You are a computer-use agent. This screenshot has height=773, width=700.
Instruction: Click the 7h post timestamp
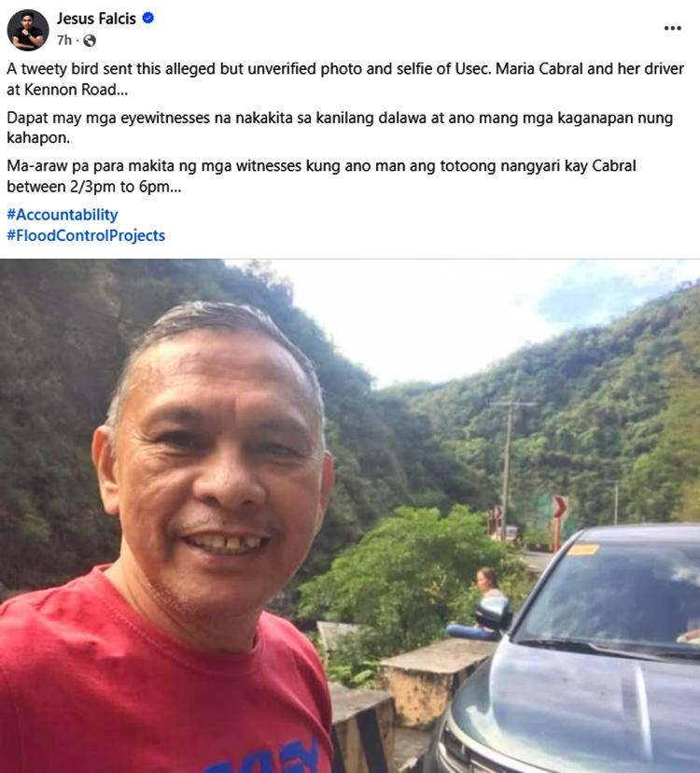[64, 40]
